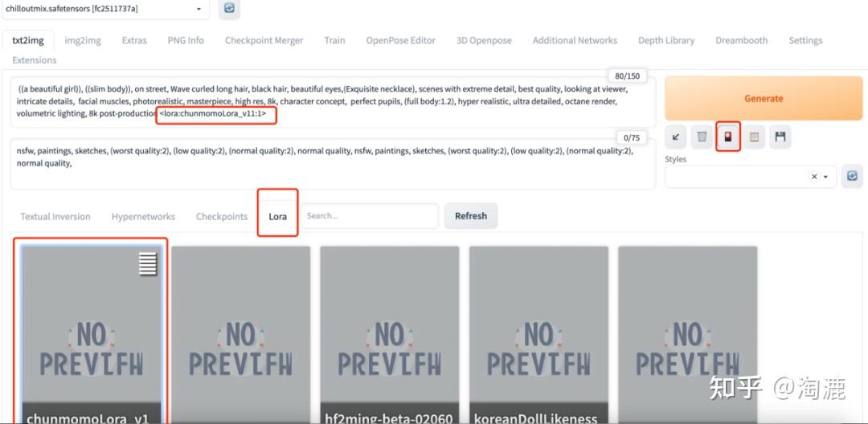Click the 80/150 token counter
Screen dimensions: 868x424
coord(627,75)
